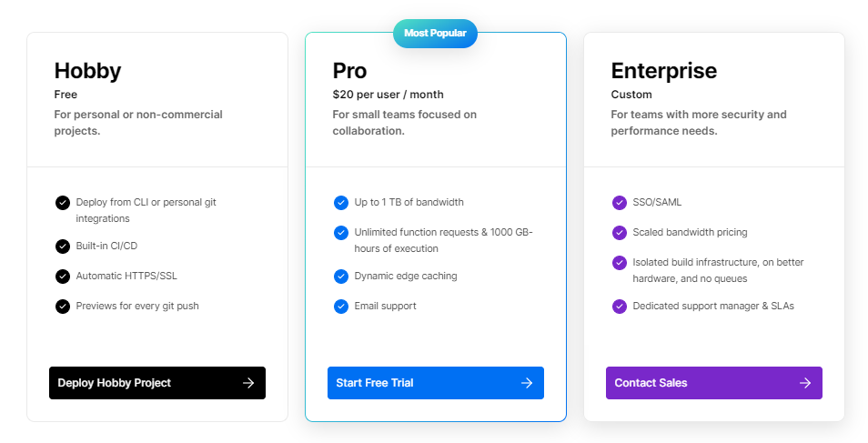Deploy a Hobby project with the black button
The image size is (868, 443).
pos(157,383)
